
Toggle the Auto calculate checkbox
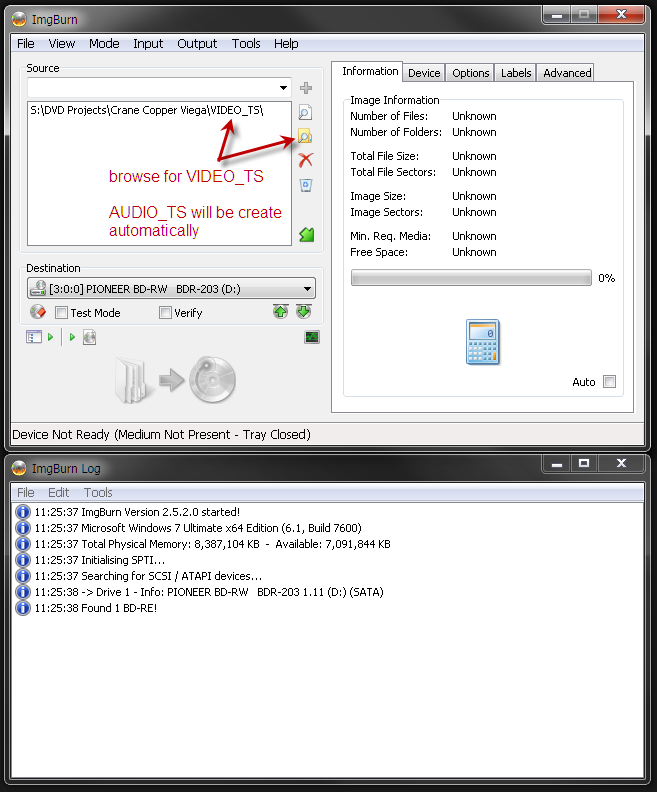609,382
